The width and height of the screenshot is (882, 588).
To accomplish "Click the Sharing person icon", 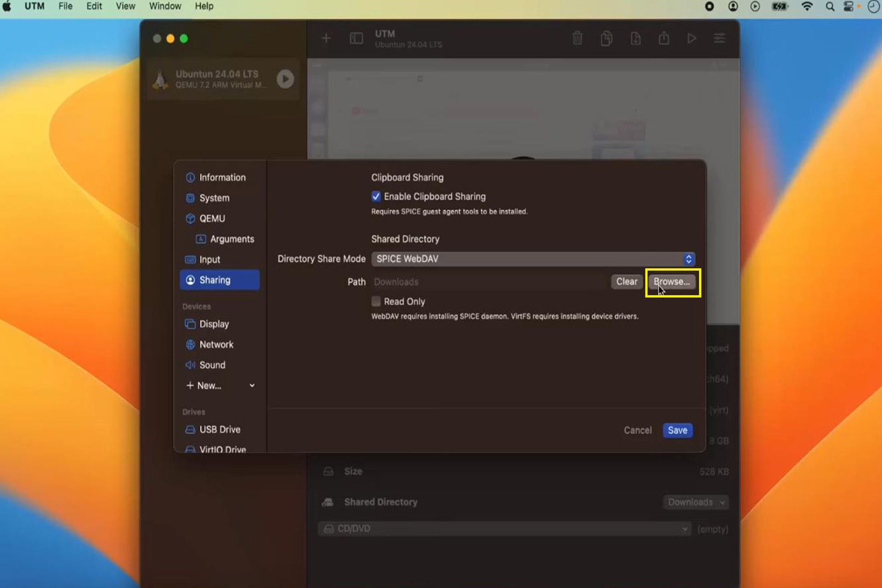I will tap(190, 280).
